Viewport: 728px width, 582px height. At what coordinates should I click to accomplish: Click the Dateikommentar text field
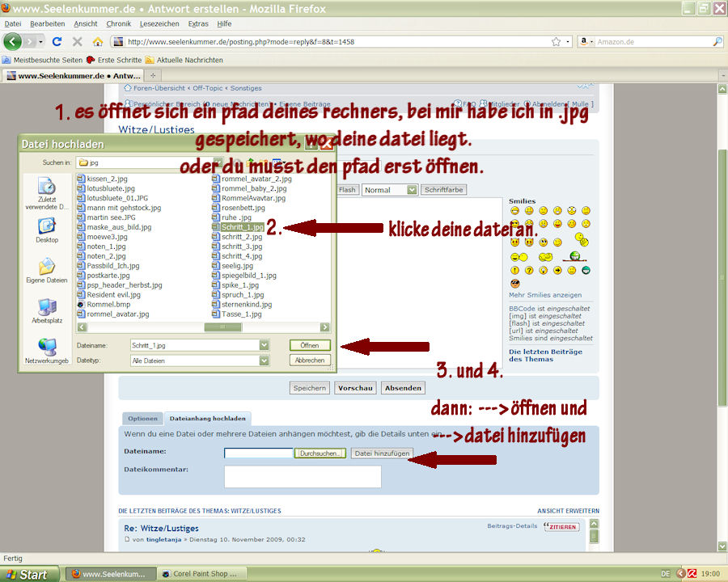click(x=303, y=476)
